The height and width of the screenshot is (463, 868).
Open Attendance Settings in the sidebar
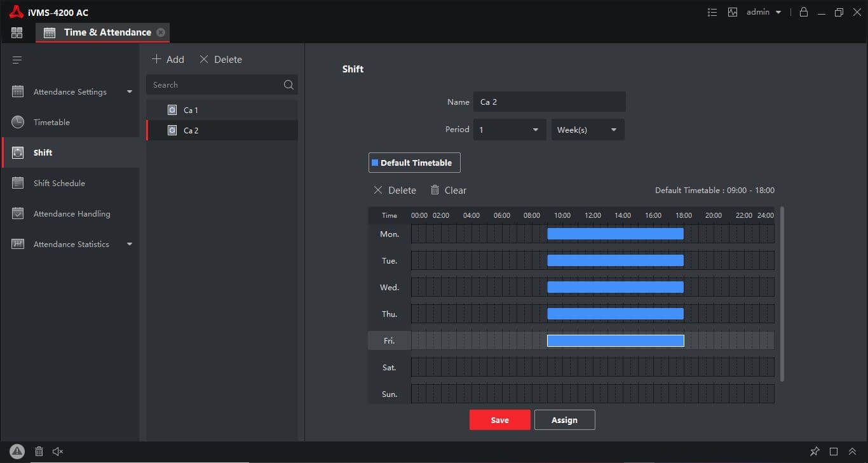(70, 91)
